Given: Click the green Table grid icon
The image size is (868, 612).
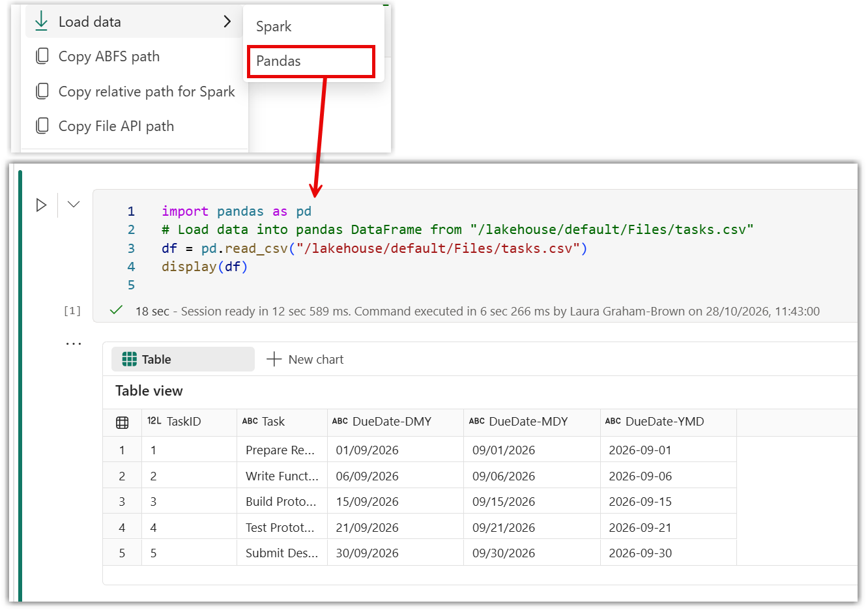Looking at the screenshot, I should [x=130, y=359].
